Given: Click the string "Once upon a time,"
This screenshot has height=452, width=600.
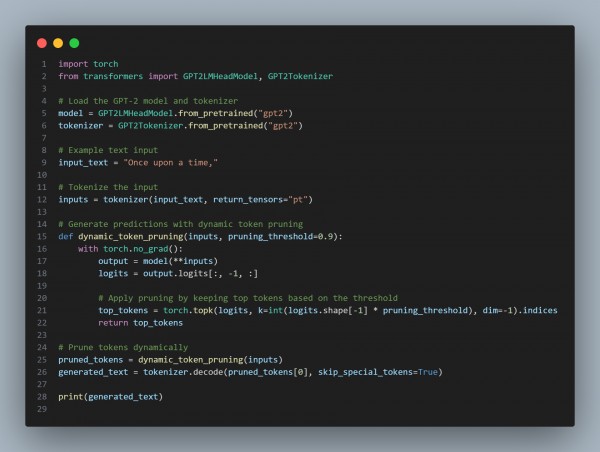Looking at the screenshot, I should click(170, 163).
